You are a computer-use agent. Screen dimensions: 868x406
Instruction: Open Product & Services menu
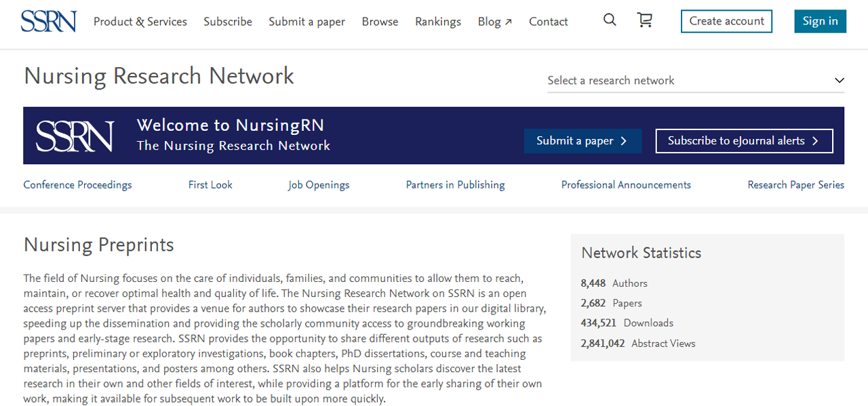coord(140,22)
